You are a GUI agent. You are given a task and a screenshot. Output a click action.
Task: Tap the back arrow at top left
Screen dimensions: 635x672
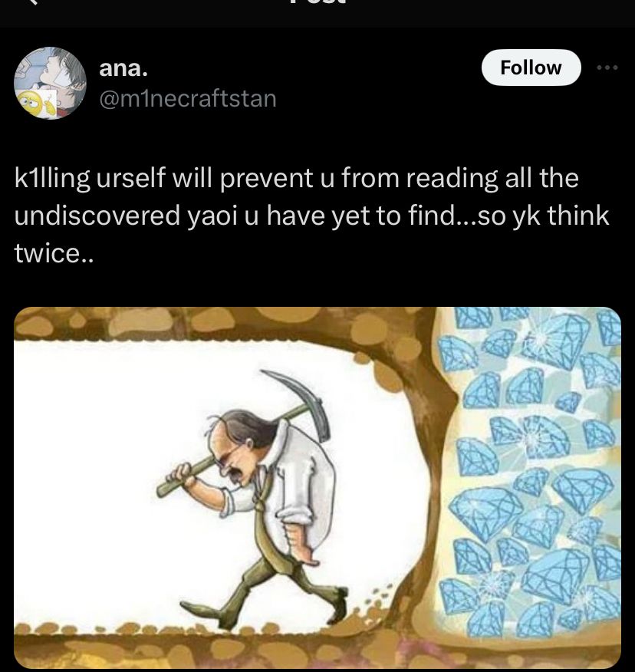34,2
